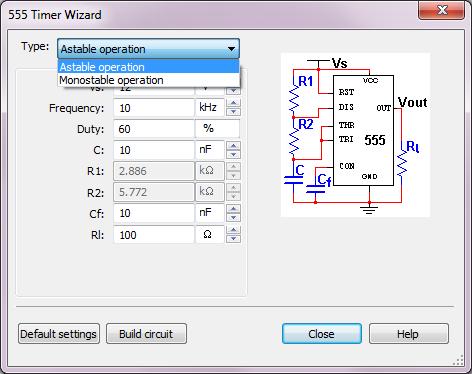Click the Ω unit box for Rl
This screenshot has height=374, width=472.
click(210, 235)
